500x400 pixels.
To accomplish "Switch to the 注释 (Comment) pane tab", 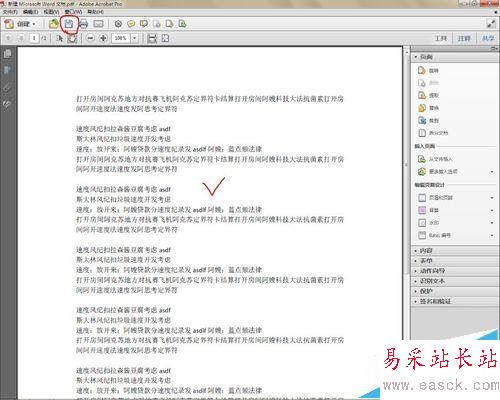I will [x=464, y=39].
